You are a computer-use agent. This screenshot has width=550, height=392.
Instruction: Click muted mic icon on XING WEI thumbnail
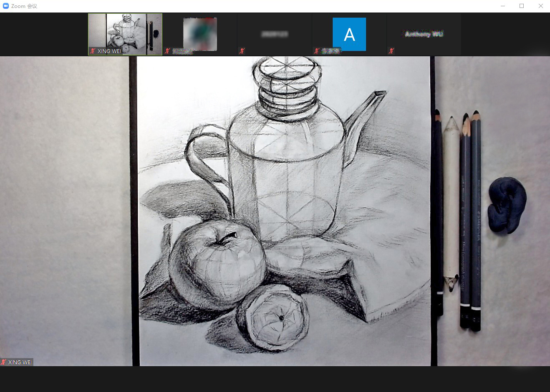(92, 51)
